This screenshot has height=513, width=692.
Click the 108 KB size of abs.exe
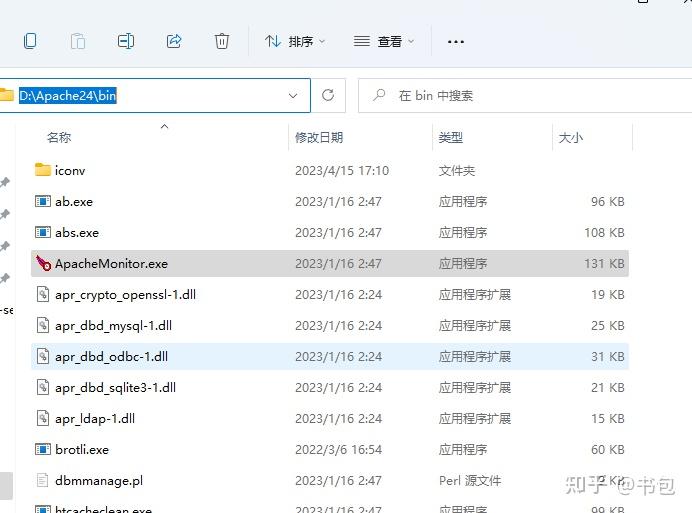604,233
